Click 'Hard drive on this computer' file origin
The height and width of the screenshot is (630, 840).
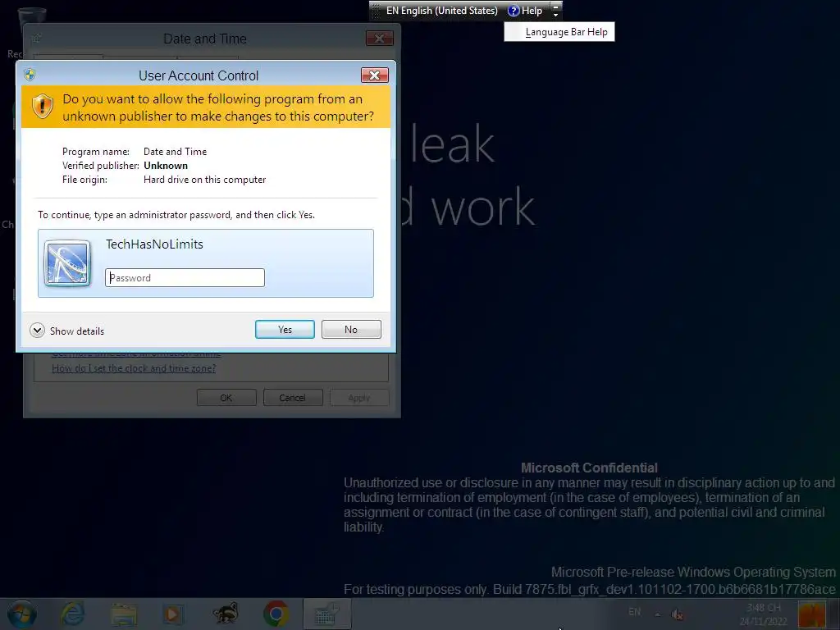point(204,180)
